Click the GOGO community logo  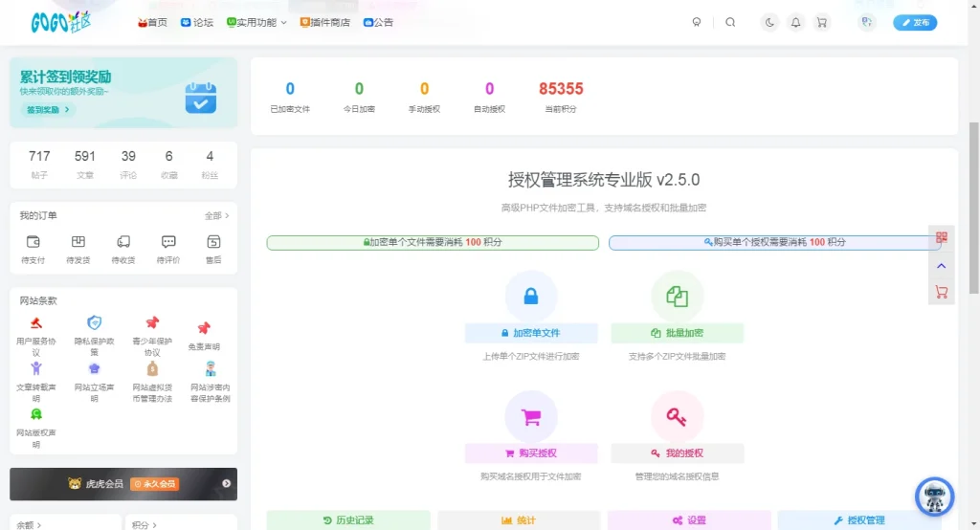pos(60,22)
